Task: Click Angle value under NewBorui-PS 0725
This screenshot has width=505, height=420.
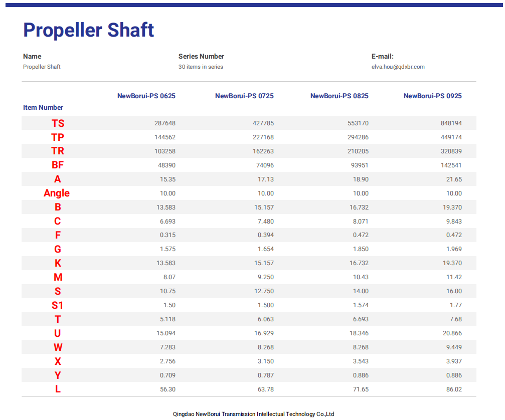Action: click(266, 193)
